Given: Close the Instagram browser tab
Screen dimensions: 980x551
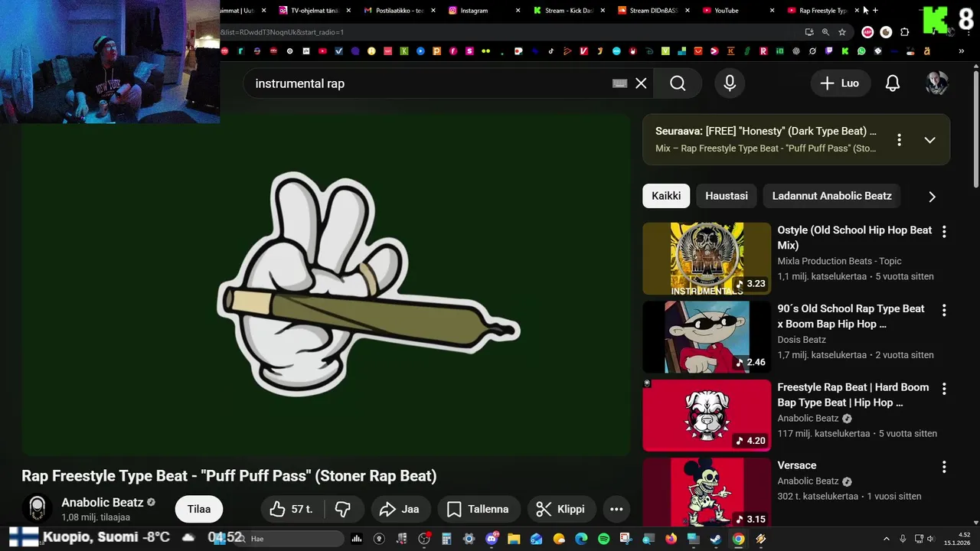Looking at the screenshot, I should [x=518, y=11].
